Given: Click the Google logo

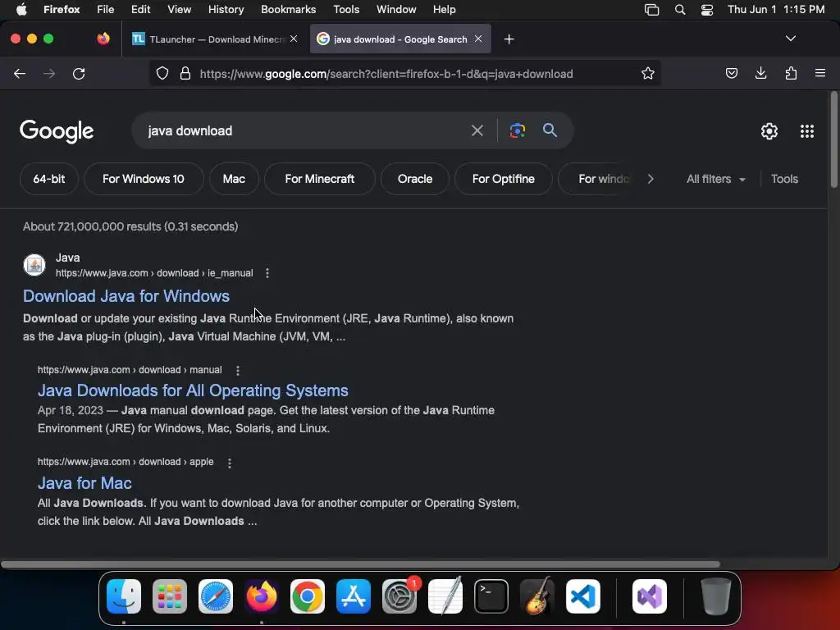Looking at the screenshot, I should pyautogui.click(x=57, y=131).
